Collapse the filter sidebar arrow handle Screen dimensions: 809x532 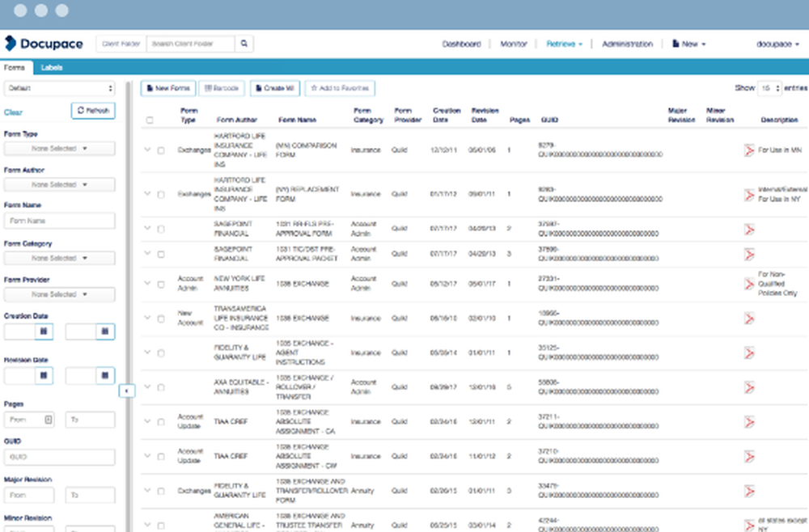click(126, 391)
